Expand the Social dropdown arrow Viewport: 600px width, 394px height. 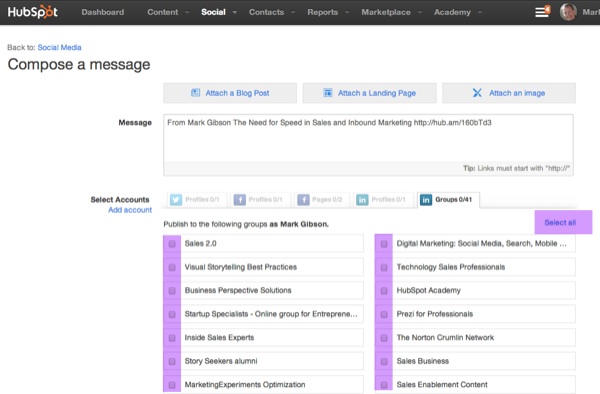[235, 12]
